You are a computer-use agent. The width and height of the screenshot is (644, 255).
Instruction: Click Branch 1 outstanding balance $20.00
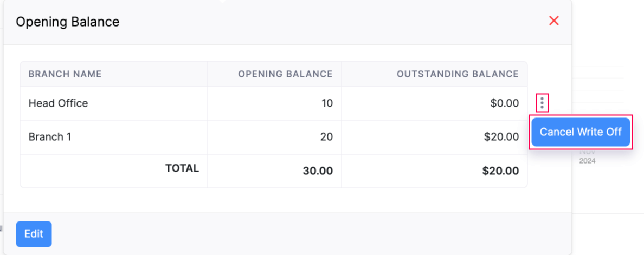click(501, 137)
